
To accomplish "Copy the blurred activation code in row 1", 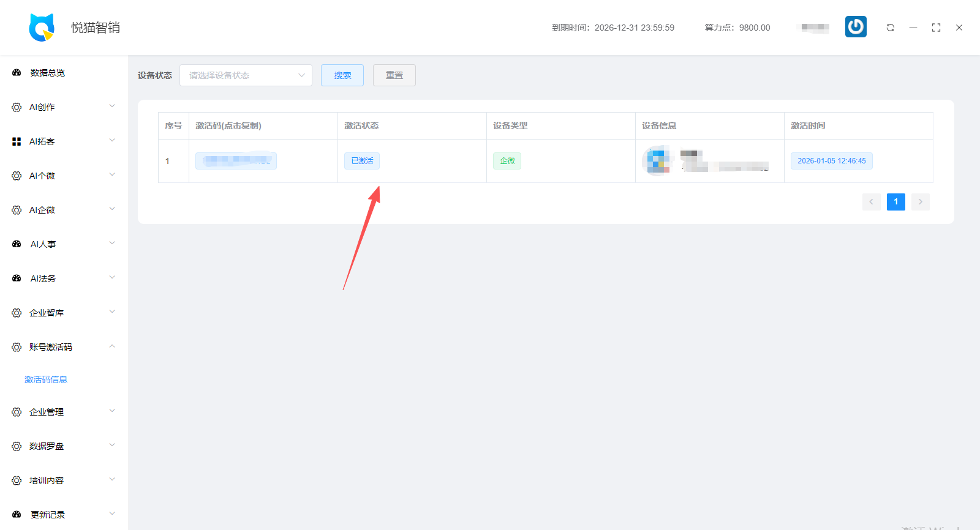I will [x=236, y=161].
